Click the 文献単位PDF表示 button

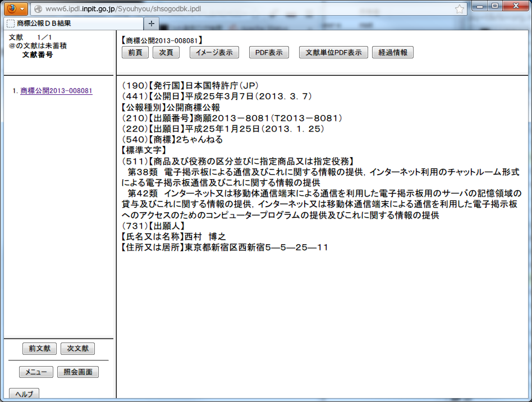[x=333, y=52]
